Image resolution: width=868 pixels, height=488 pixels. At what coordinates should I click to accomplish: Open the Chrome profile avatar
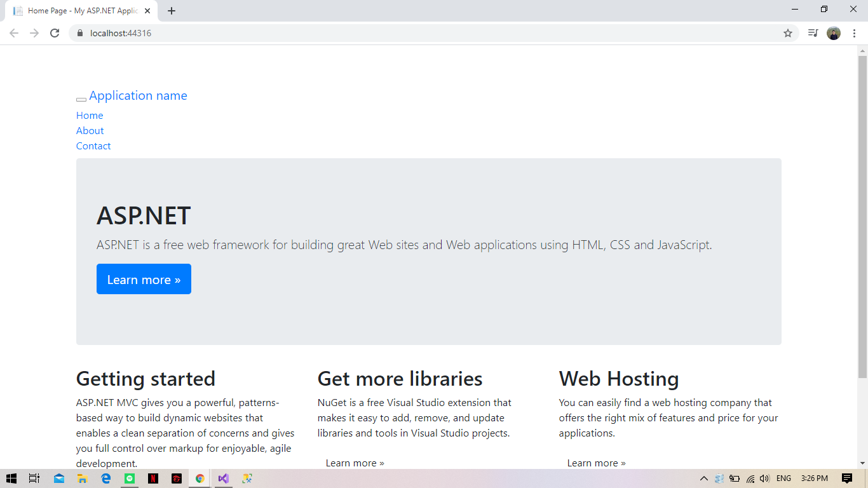834,33
